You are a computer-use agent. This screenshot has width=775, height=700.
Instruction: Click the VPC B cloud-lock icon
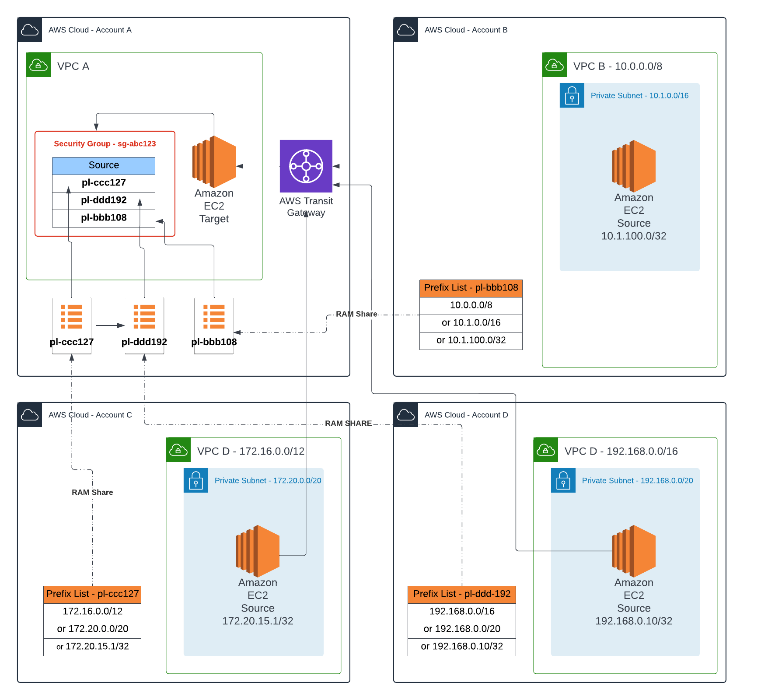point(555,65)
